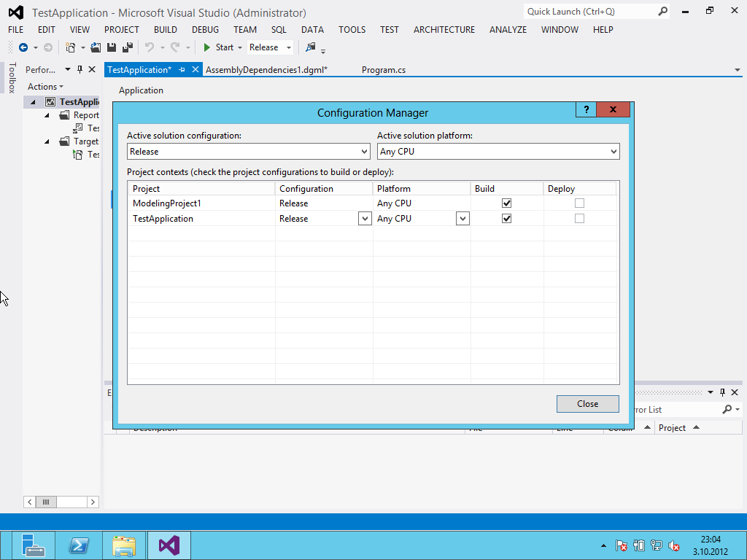Click the toolbar overflow options arrow
The width and height of the screenshot is (747, 560).
[x=323, y=52]
